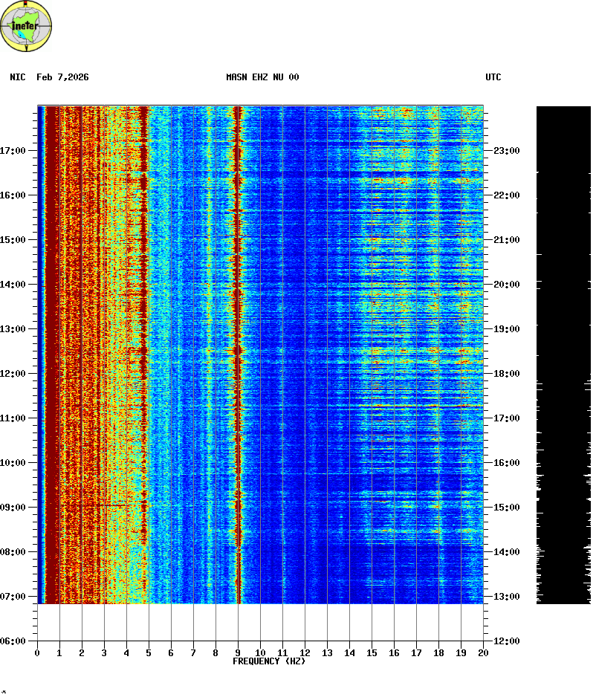Viewport: 596px width, 700px height.
Task: Click the Ineter logo in the corner
Action: tap(27, 26)
